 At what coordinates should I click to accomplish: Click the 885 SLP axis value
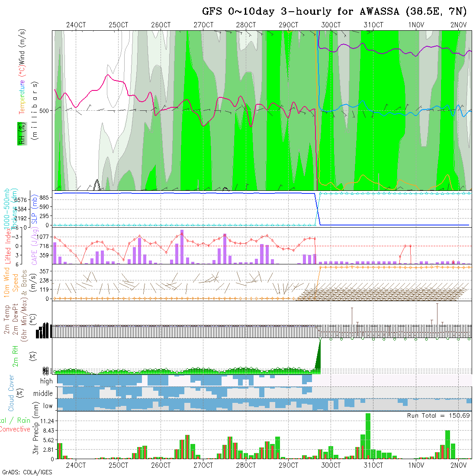[x=45, y=197]
